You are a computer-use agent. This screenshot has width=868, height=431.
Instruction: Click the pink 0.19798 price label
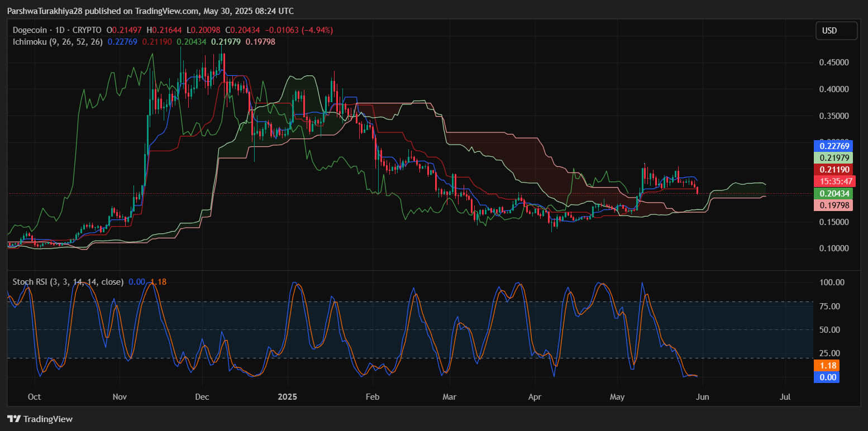834,205
